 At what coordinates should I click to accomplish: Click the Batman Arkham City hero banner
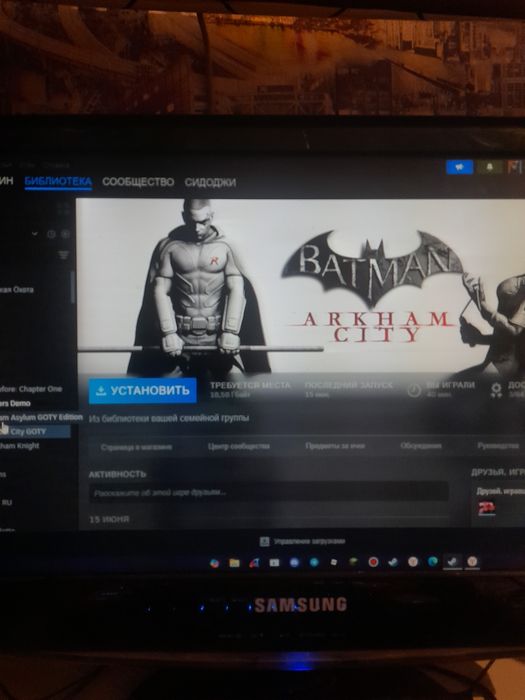tap(300, 286)
